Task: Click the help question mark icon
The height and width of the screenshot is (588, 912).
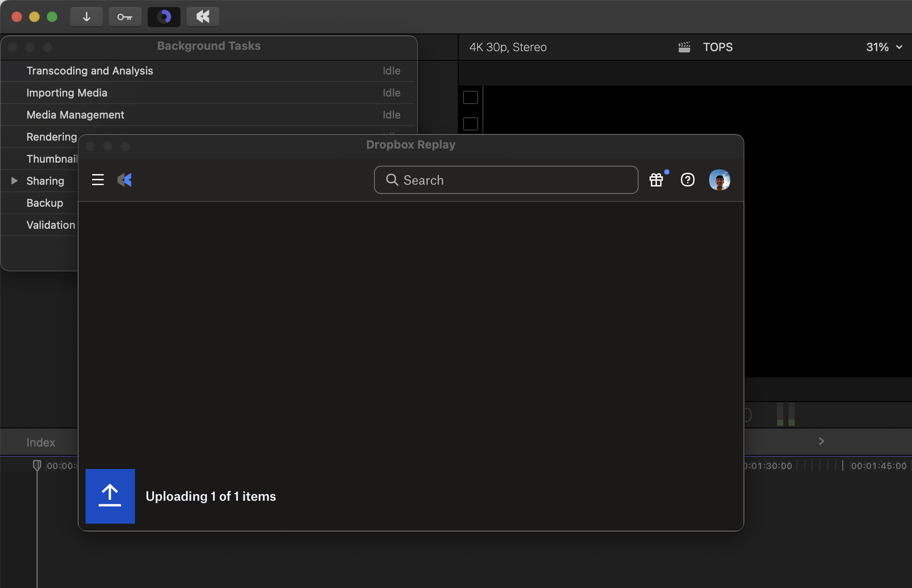Action: tap(688, 180)
